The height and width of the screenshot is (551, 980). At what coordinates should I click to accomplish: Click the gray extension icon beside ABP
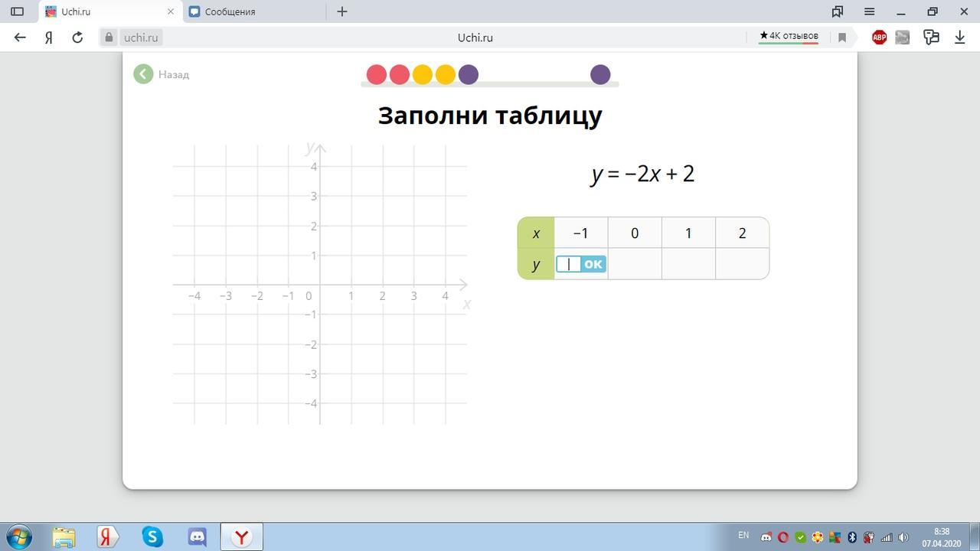point(903,37)
